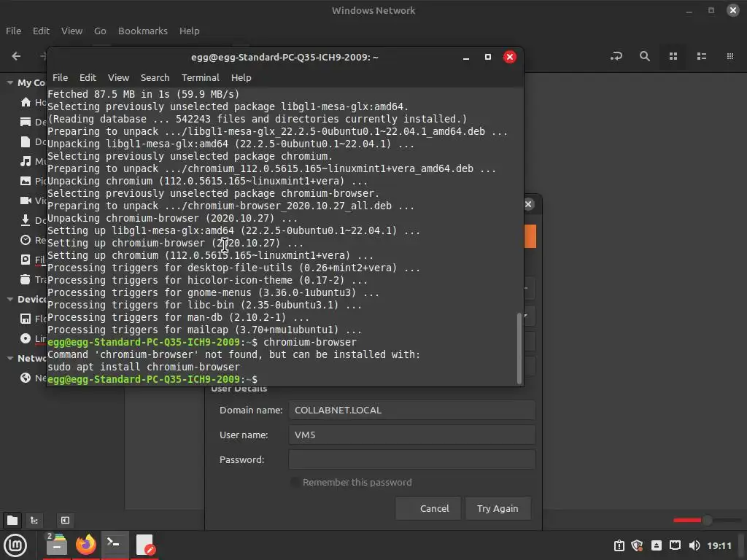Open Network globe icon in sidebar

(x=26, y=378)
